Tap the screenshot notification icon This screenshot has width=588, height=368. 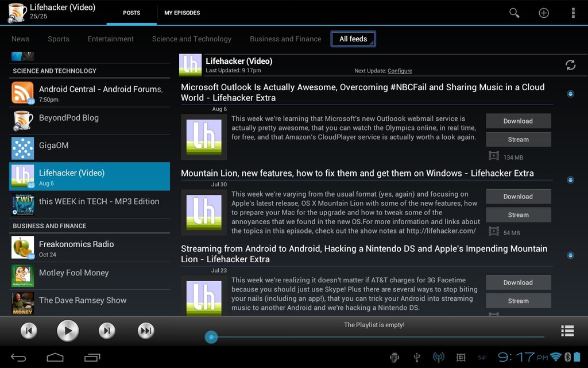click(461, 358)
